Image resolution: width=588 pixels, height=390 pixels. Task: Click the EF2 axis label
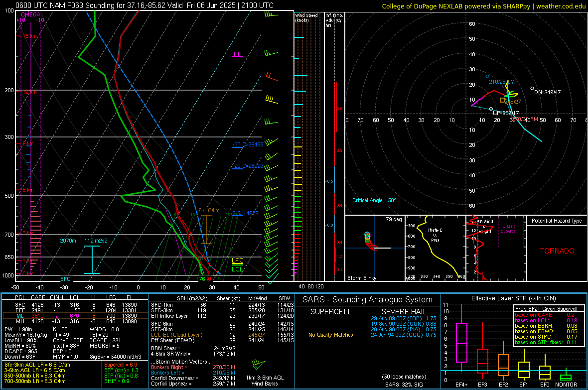point(503,385)
